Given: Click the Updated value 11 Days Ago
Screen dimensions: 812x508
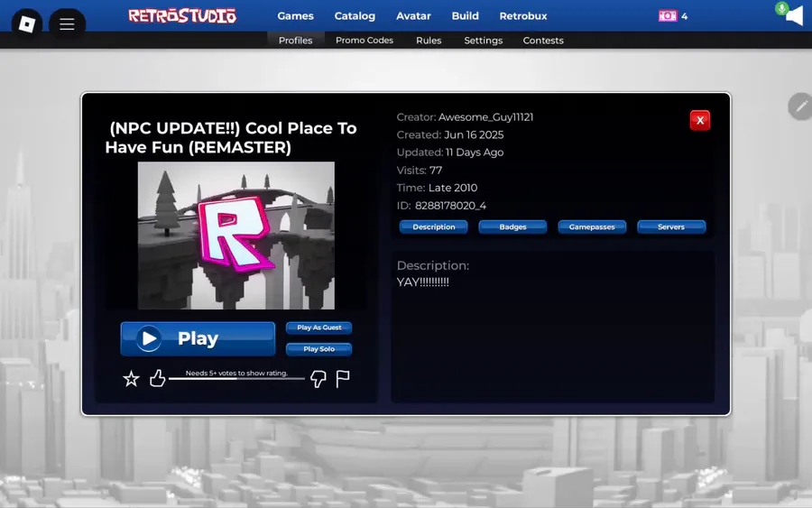Looking at the screenshot, I should pyautogui.click(x=475, y=152).
